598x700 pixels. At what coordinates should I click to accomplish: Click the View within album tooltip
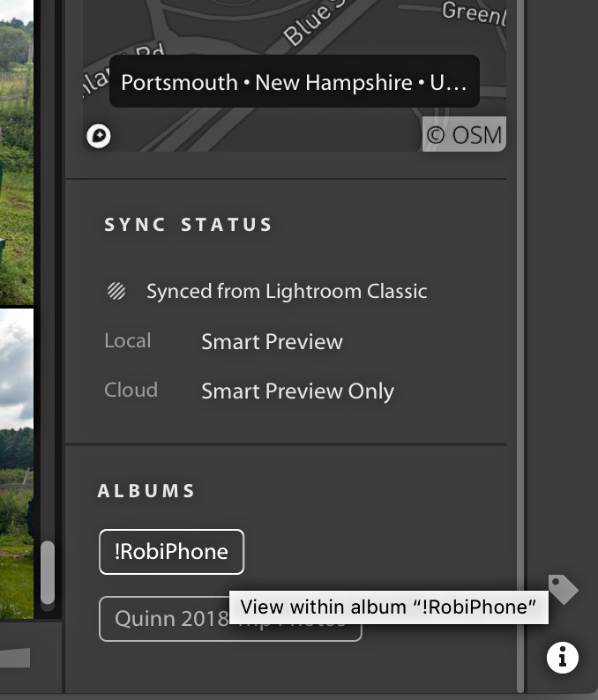click(388, 607)
